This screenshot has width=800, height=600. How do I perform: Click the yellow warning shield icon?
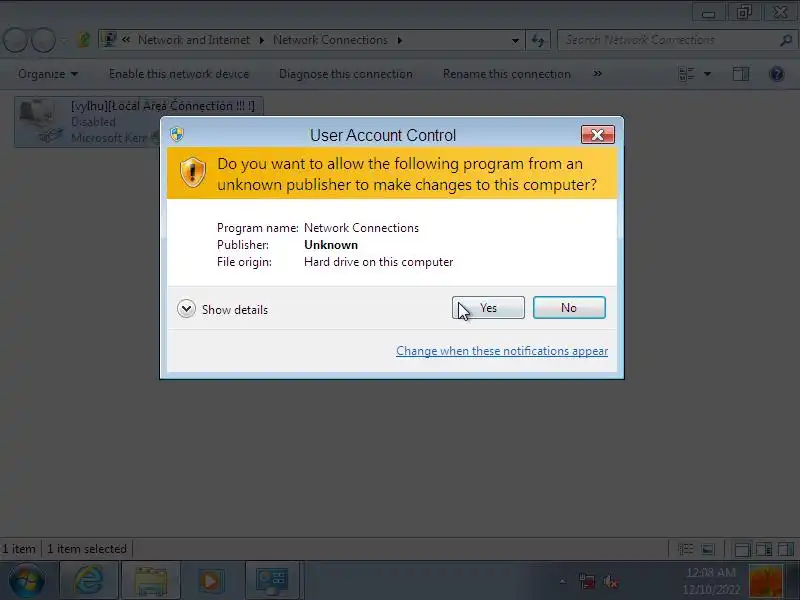pyautogui.click(x=193, y=172)
